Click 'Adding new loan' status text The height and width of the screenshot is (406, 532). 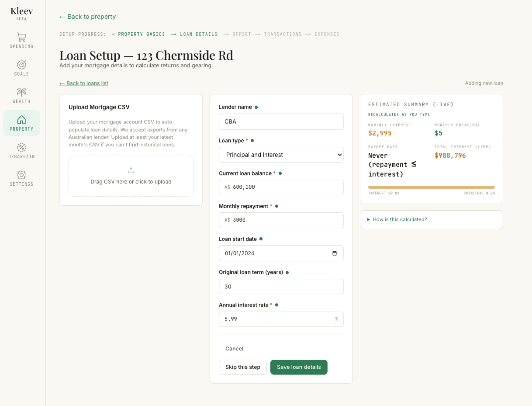pos(484,83)
